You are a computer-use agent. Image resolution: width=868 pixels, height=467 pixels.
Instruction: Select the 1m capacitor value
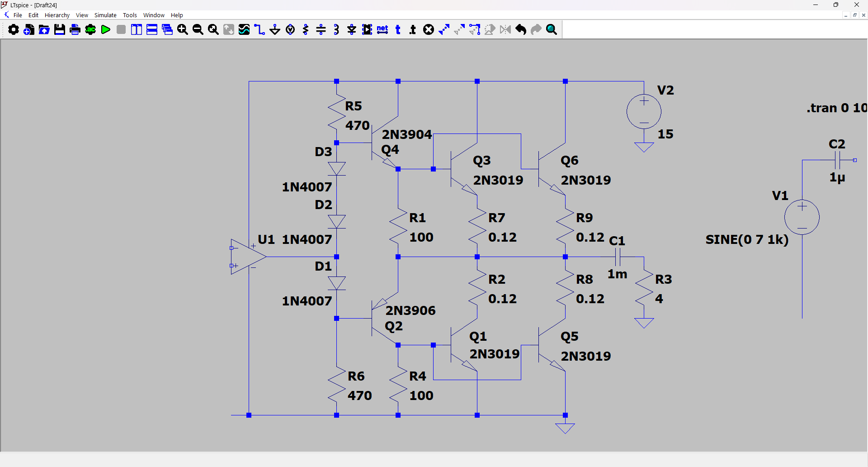[617, 274]
